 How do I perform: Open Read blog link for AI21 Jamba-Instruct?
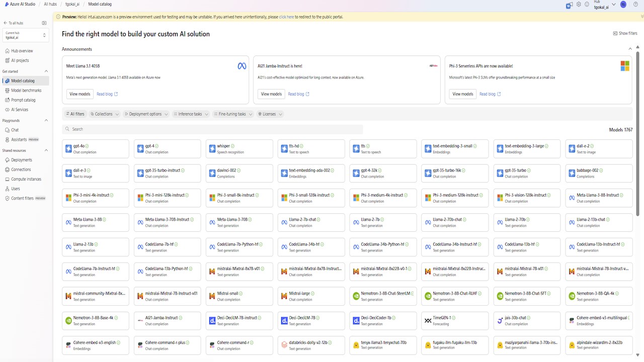point(299,94)
